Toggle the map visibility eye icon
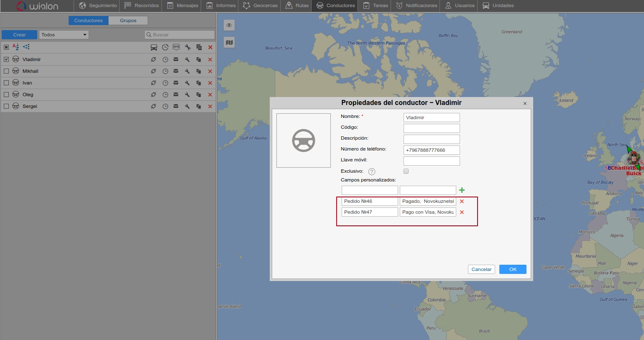Viewport: 644px width, 340px height. 229,25
